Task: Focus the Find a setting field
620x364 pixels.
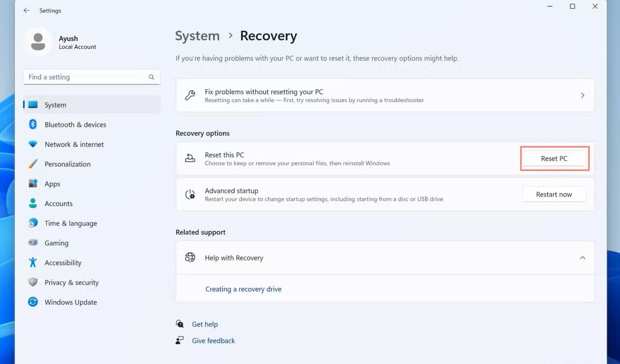Action: (86, 77)
